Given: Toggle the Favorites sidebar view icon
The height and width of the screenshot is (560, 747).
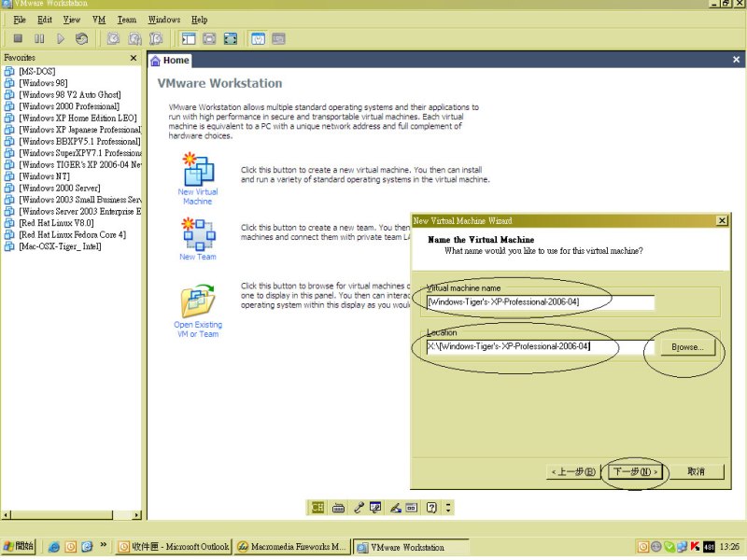Looking at the screenshot, I should point(189,38).
